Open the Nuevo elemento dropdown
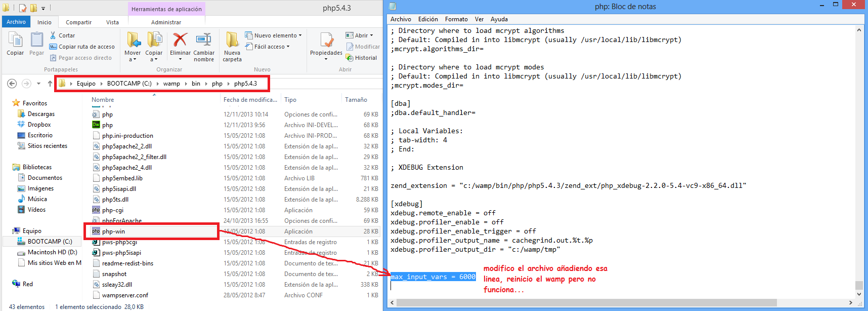868x311 pixels. (x=274, y=35)
